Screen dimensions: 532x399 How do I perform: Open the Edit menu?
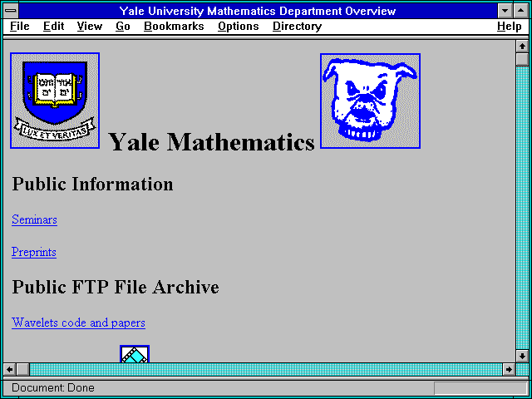[53, 27]
